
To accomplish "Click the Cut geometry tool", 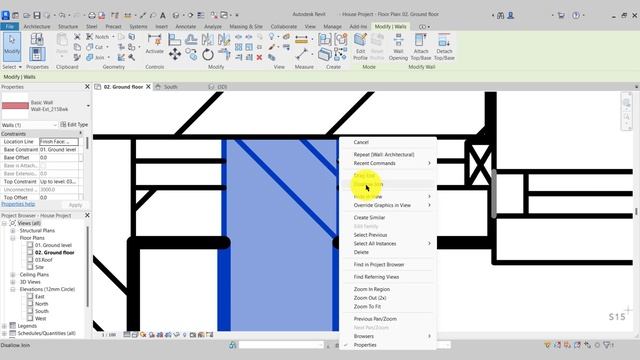I will point(95,47).
